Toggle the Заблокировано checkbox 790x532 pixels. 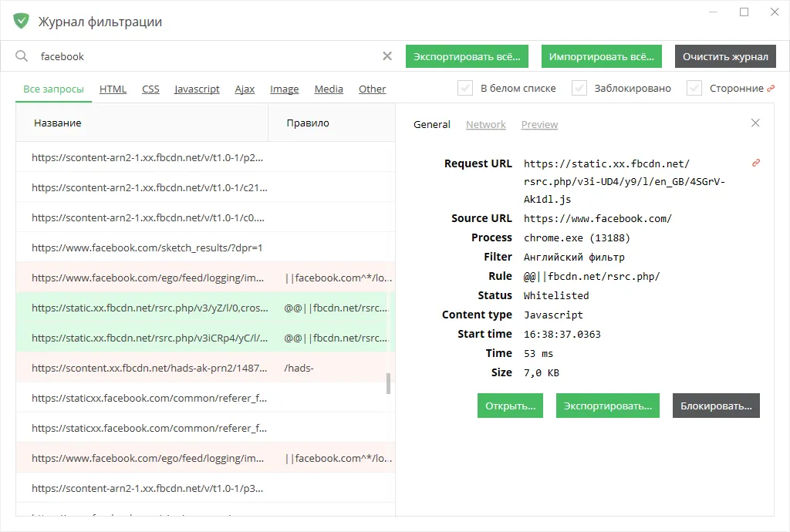[579, 88]
